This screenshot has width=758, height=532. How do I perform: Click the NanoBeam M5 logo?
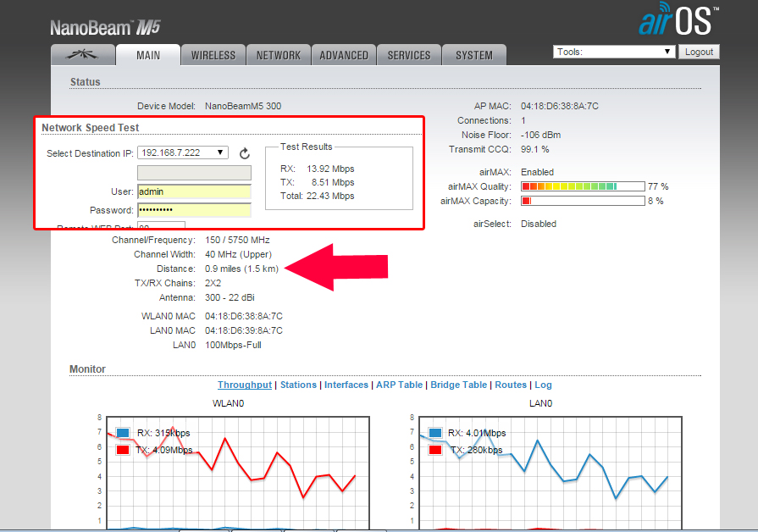pyautogui.click(x=105, y=28)
